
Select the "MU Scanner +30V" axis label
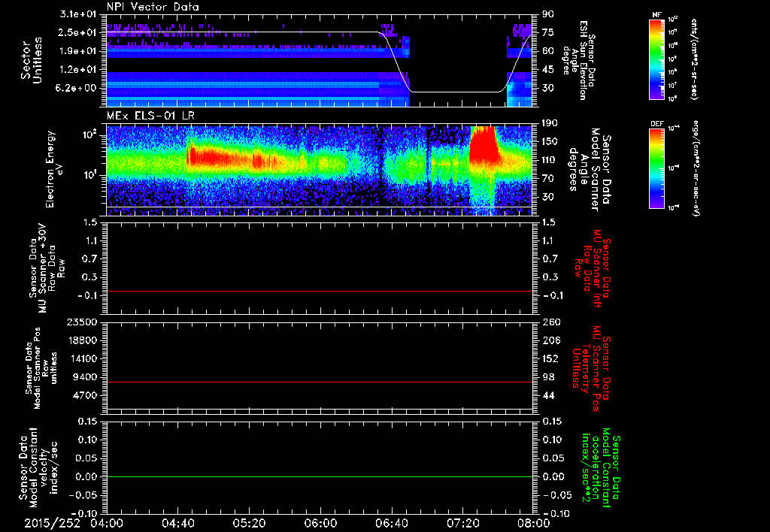click(42, 268)
